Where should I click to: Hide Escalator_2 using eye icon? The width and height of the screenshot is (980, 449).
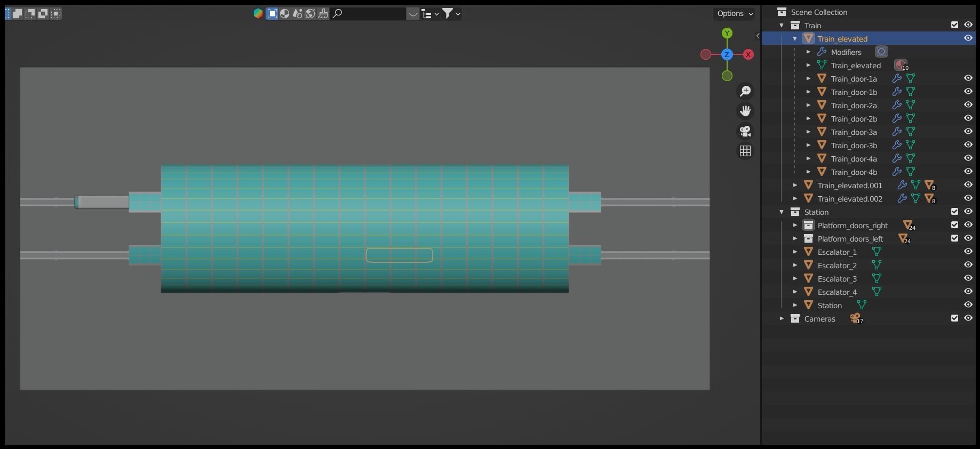(968, 265)
